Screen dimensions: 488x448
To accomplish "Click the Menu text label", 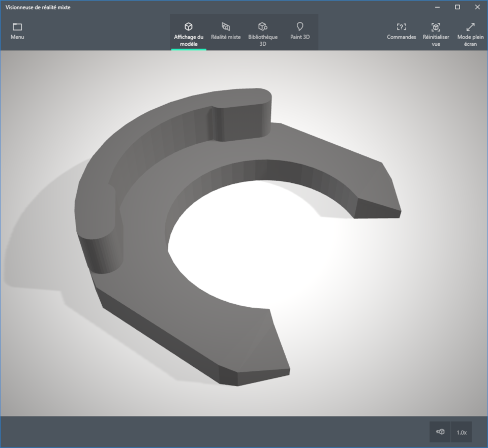I will 17,37.
